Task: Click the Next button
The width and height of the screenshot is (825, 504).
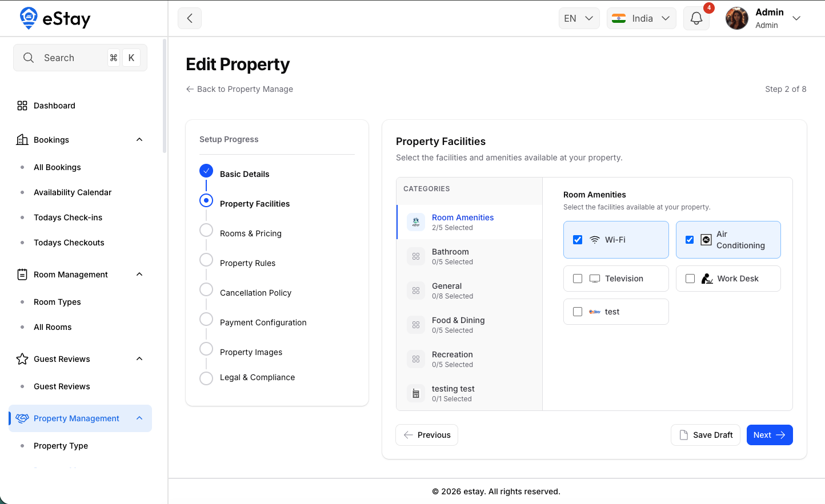Action: pyautogui.click(x=770, y=435)
